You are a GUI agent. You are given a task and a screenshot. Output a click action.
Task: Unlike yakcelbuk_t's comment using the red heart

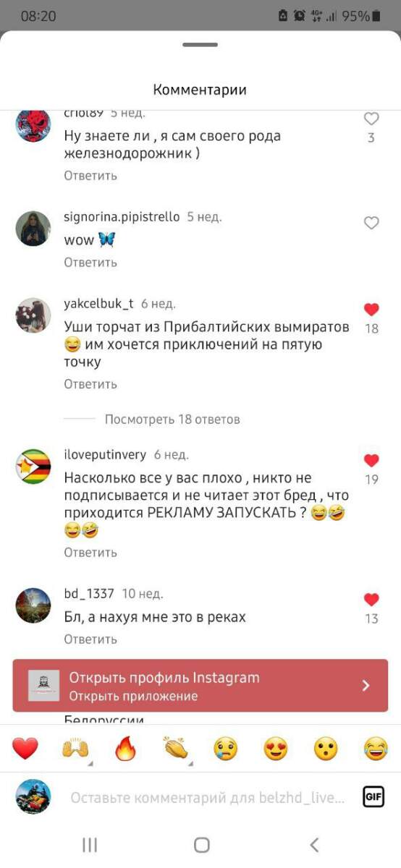tap(371, 310)
